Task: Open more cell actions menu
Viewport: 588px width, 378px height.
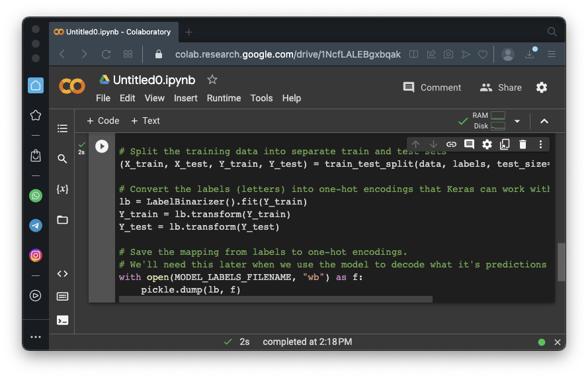Action: (x=540, y=144)
